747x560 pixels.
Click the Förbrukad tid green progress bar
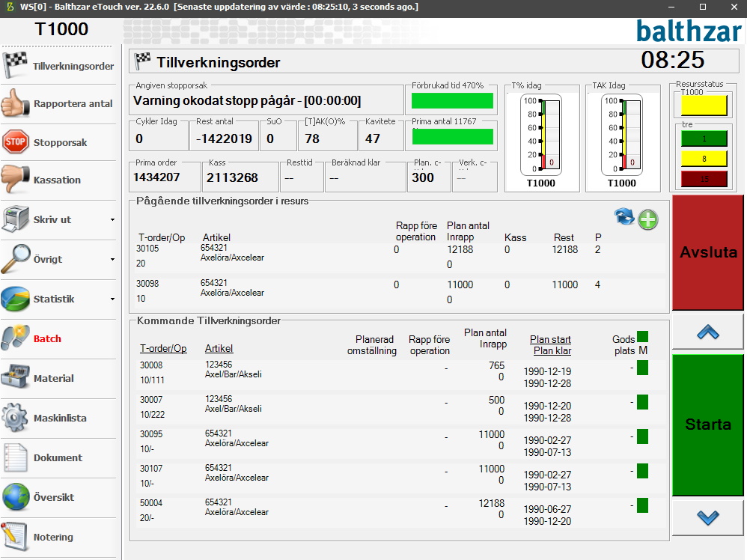coord(452,100)
